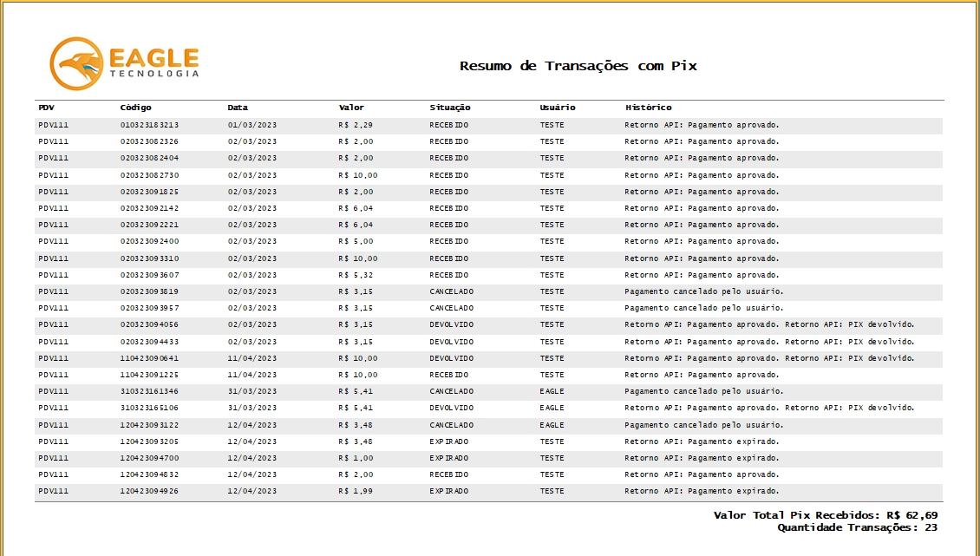Click EXPIRADO status for code 120423093205
Image resolution: width=980 pixels, height=556 pixels.
pyautogui.click(x=448, y=442)
